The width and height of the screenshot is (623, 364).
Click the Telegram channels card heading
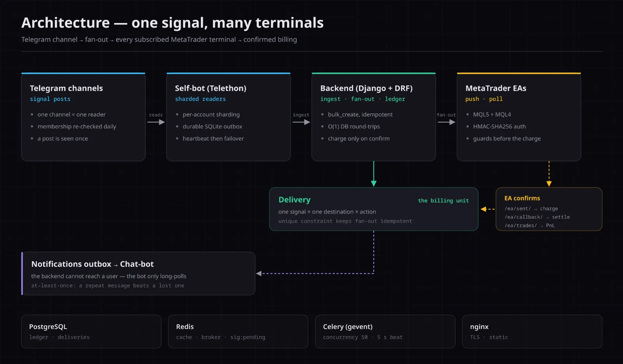[66, 88]
